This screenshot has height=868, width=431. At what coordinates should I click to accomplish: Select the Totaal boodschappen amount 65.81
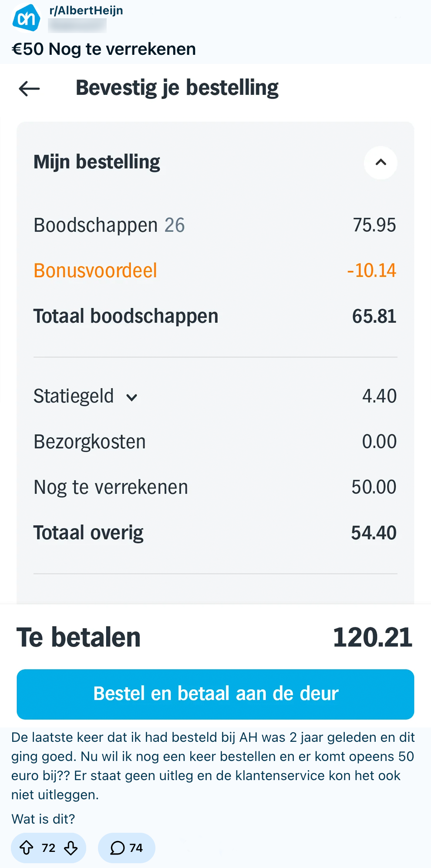pos(374,316)
